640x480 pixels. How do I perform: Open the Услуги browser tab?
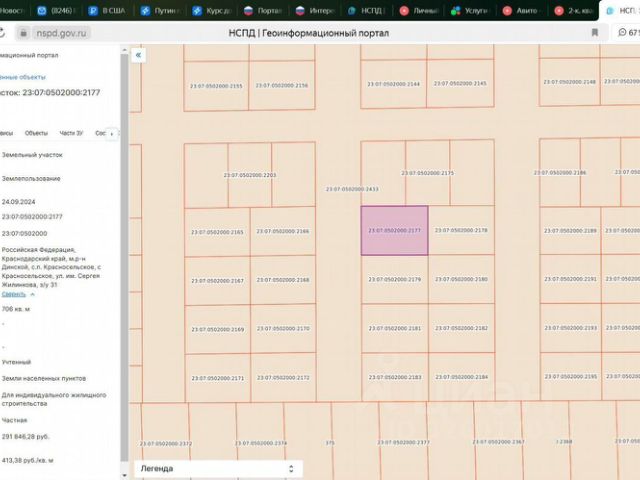pyautogui.click(x=470, y=11)
